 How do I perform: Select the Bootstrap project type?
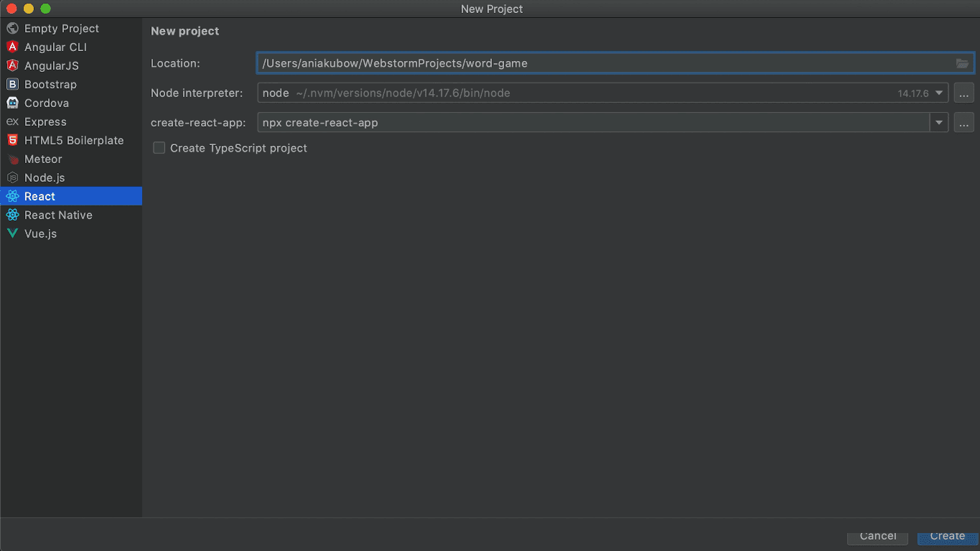71,85
